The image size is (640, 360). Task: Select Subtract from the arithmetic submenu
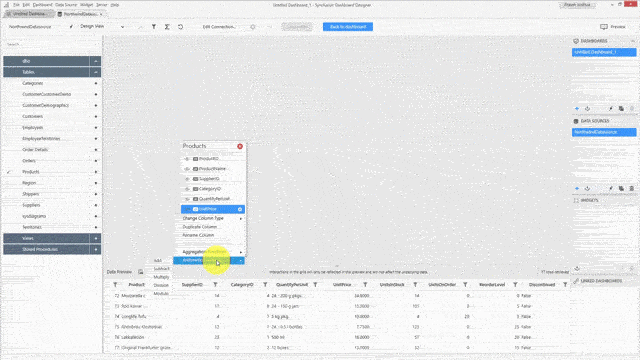tap(162, 269)
